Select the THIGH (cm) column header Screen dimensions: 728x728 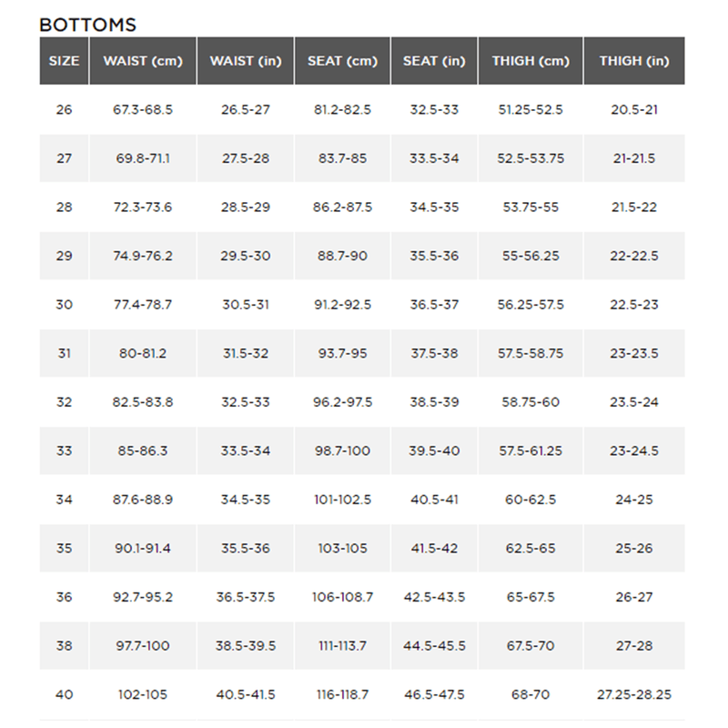pyautogui.click(x=531, y=61)
